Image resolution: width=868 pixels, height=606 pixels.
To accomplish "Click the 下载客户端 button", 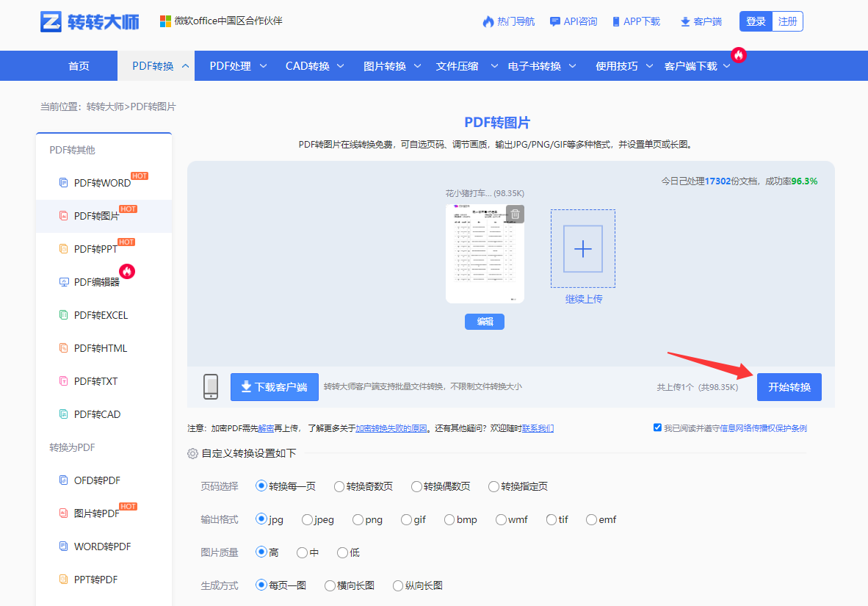I will click(x=275, y=386).
